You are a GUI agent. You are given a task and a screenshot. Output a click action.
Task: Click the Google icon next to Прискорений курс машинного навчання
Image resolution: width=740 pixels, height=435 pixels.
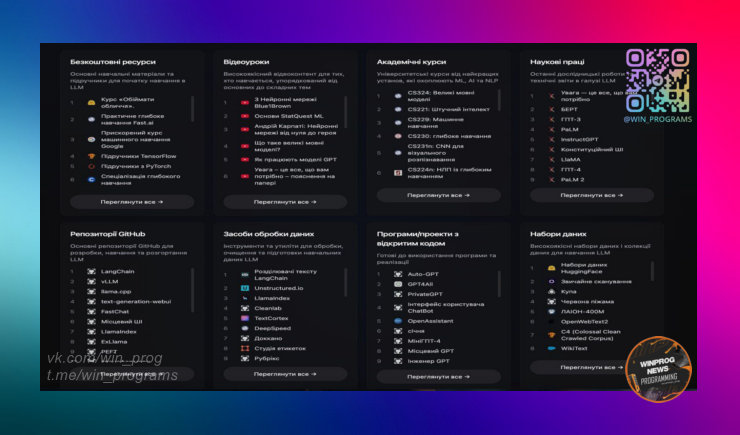point(92,140)
